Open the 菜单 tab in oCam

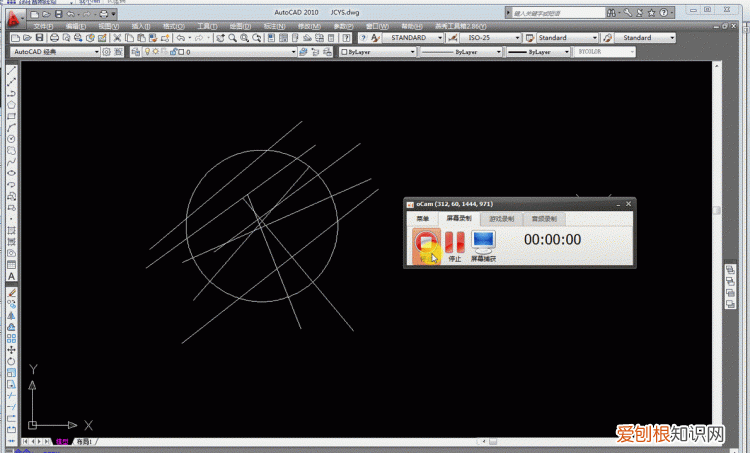tap(423, 218)
